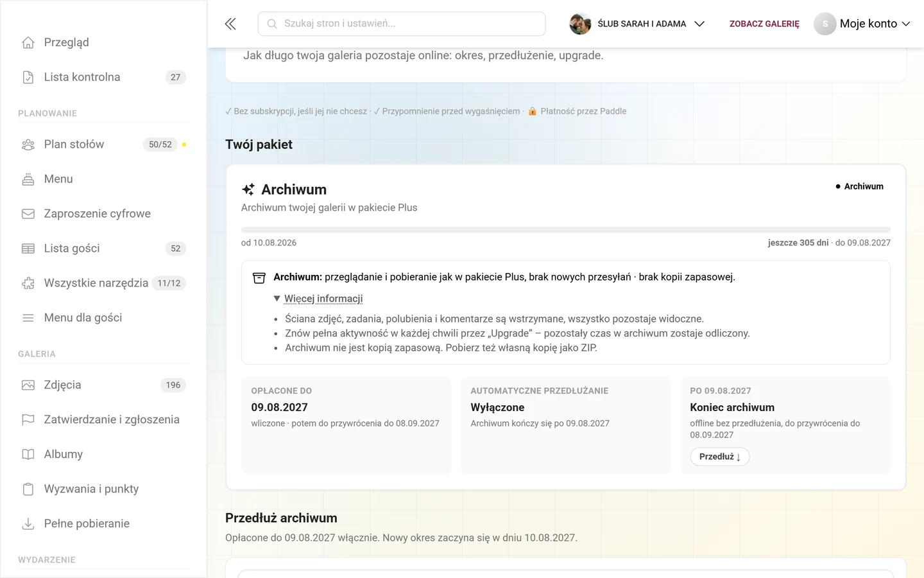Click the search magnifier icon
The width and height of the screenshot is (924, 578).
[x=272, y=24]
